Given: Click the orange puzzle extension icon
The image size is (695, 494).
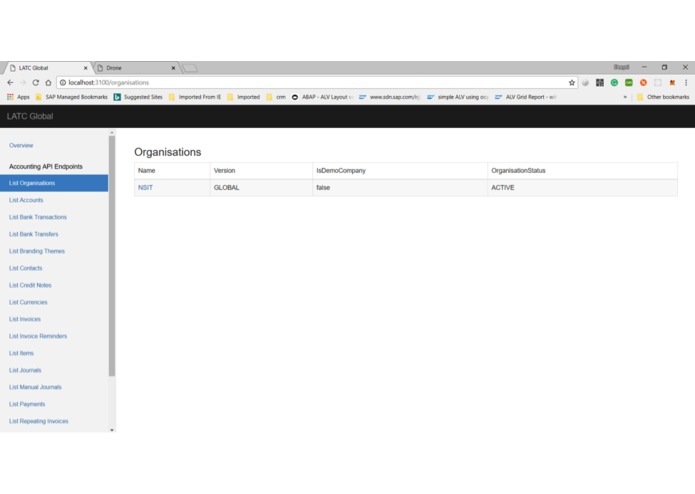Looking at the screenshot, I should coord(672,82).
